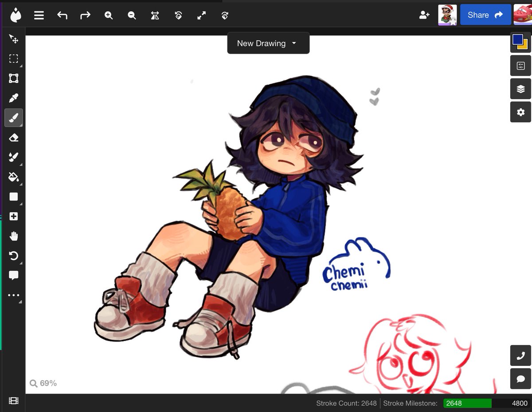
Task: Select the Shape rectangle tool
Action: (14, 197)
